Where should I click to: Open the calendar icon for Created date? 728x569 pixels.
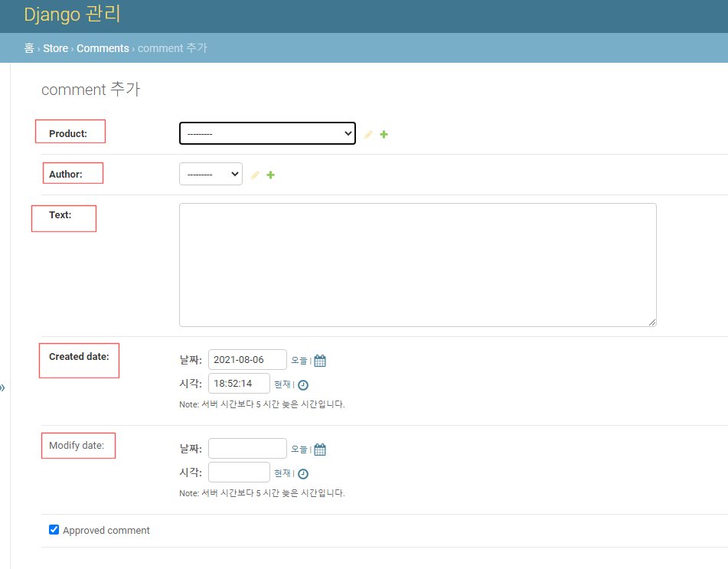[x=319, y=360]
